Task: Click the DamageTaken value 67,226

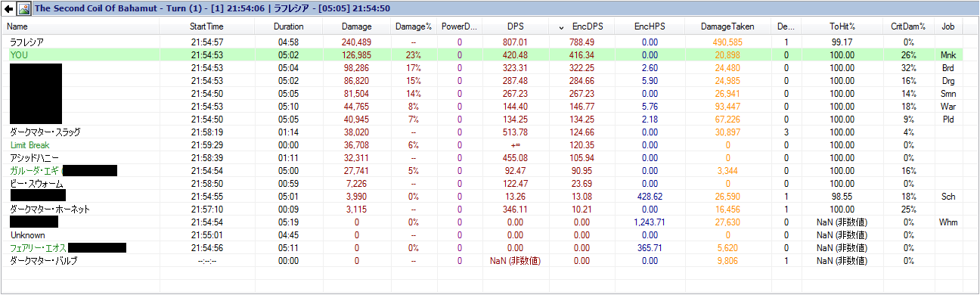Action: pyautogui.click(x=727, y=120)
